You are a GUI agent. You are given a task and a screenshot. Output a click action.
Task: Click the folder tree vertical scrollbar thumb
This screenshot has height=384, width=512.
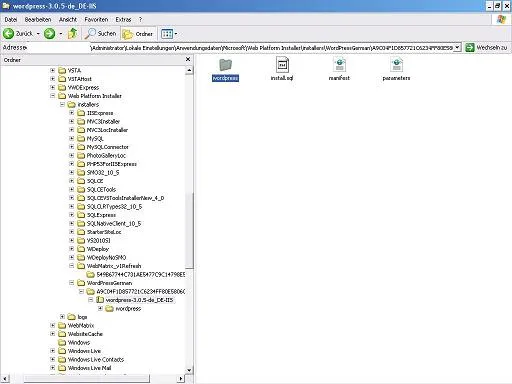(189, 230)
